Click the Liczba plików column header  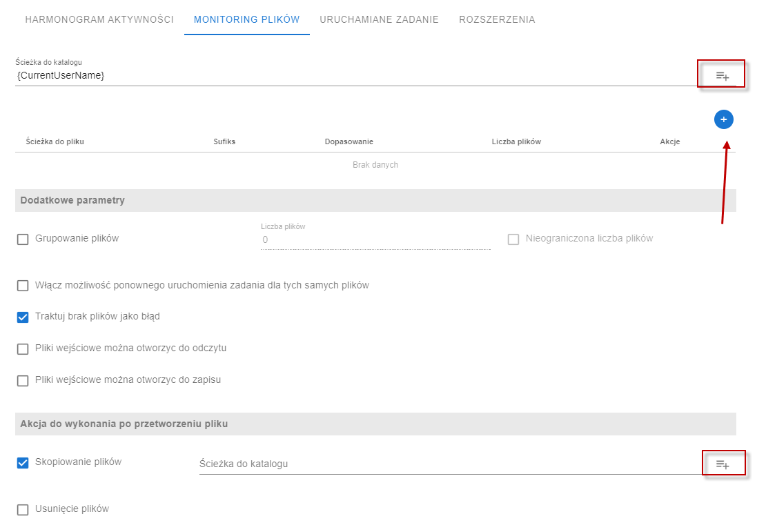coord(516,141)
